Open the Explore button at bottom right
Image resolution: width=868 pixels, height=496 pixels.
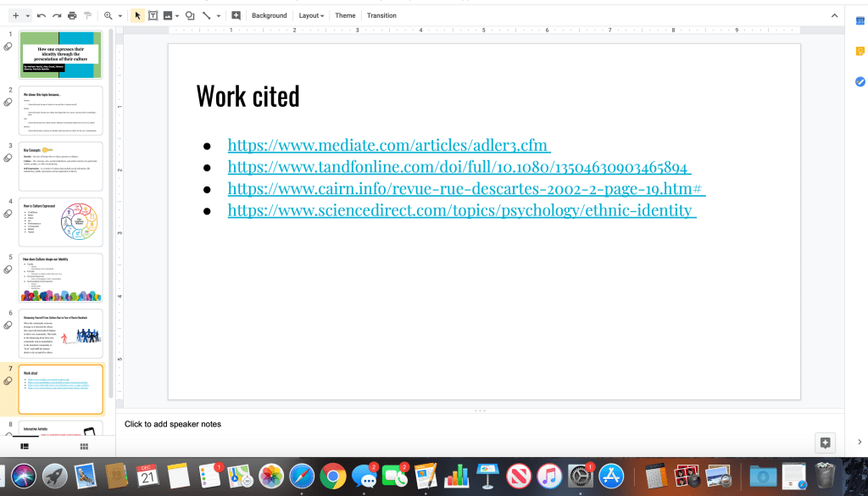coord(825,442)
